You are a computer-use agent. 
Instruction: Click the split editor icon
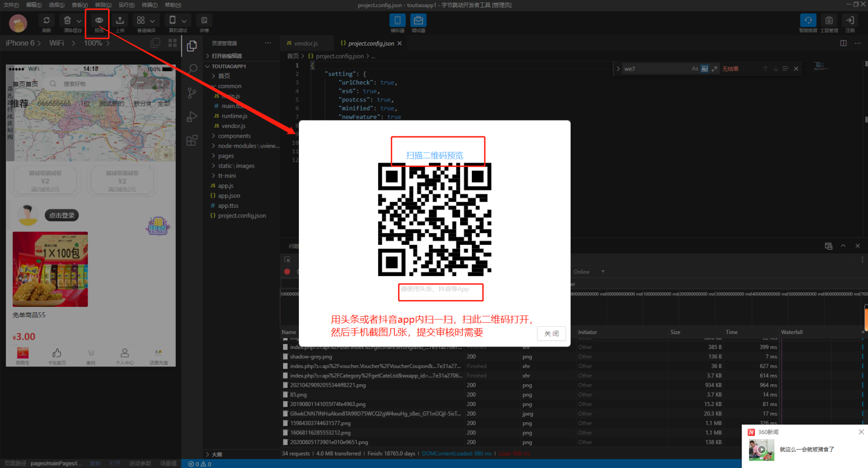[x=843, y=43]
